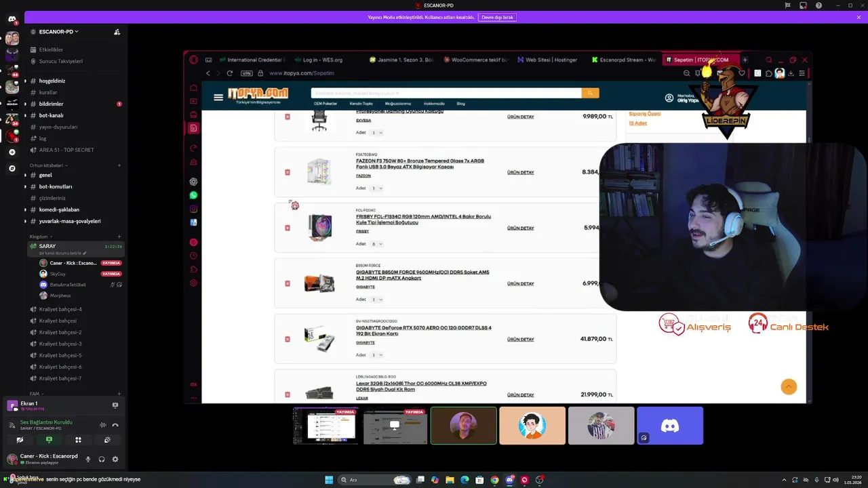Select the Discord logo participant tile

tap(670, 426)
